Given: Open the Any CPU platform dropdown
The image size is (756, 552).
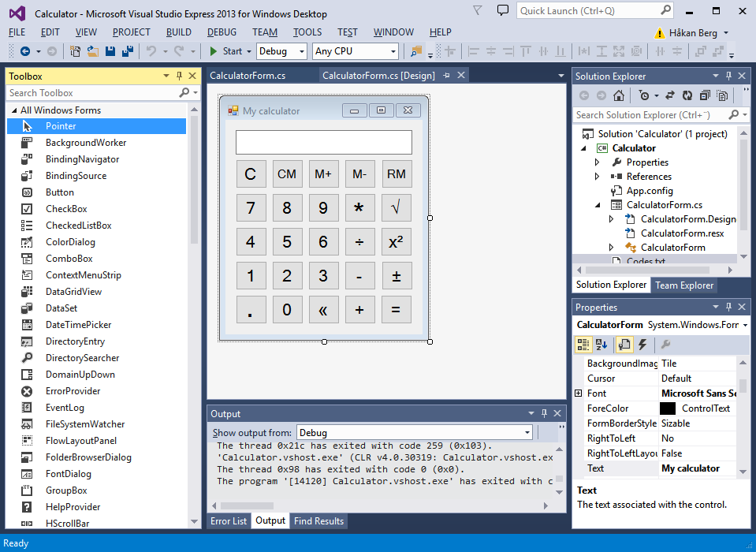Looking at the screenshot, I should (393, 51).
